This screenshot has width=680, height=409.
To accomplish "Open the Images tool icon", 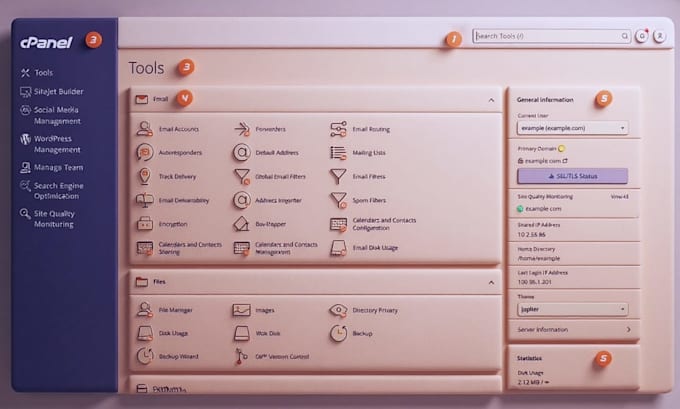I will coord(242,310).
